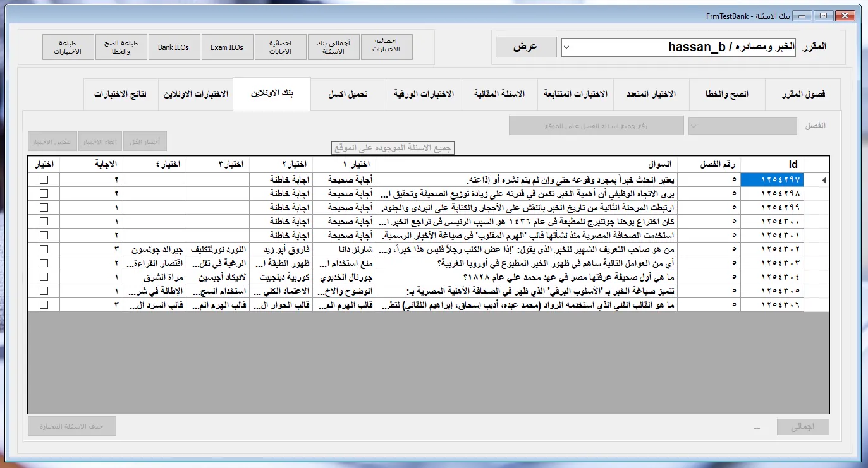Click the الاجابة column header
Viewport: 868px width, 468px height.
click(x=91, y=164)
